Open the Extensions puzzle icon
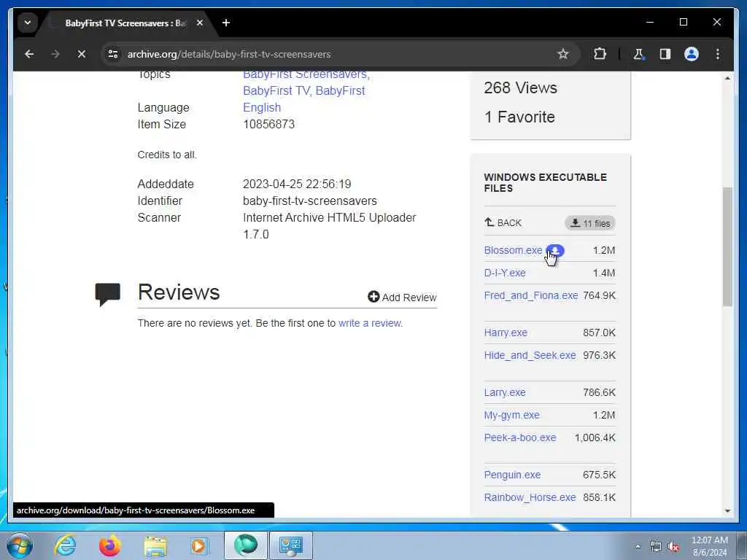 [600, 54]
